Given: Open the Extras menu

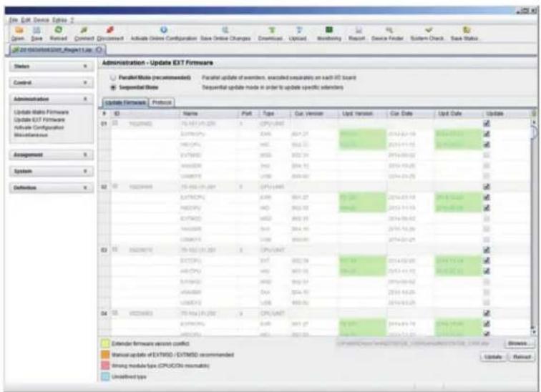Looking at the screenshot, I should pyautogui.click(x=59, y=20).
